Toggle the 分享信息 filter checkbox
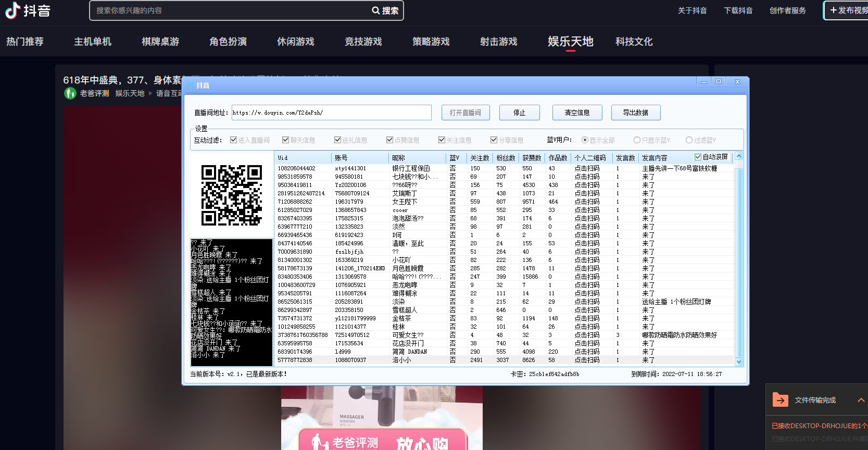The width and height of the screenshot is (868, 450). [494, 140]
